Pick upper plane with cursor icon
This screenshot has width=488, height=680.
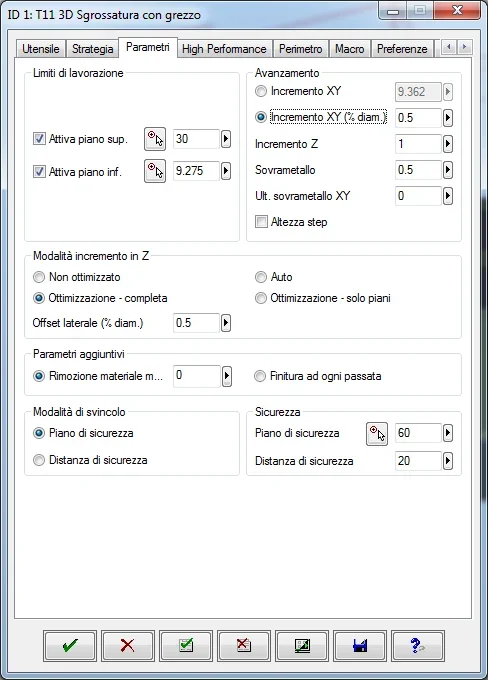(155, 139)
